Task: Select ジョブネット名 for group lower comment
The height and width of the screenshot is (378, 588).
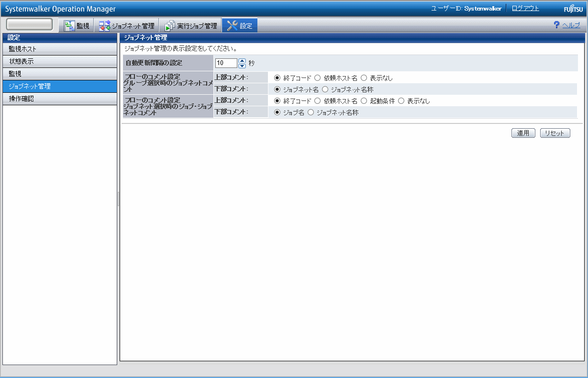Action: click(x=277, y=89)
